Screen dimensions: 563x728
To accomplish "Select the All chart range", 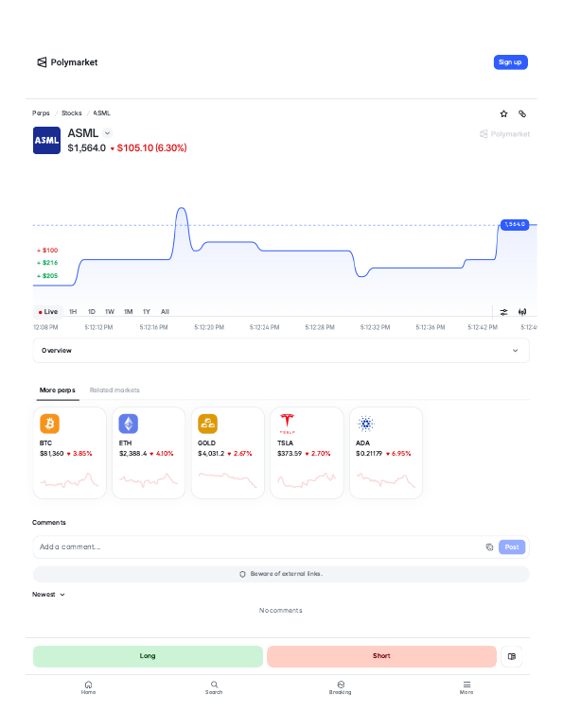I will click(165, 312).
